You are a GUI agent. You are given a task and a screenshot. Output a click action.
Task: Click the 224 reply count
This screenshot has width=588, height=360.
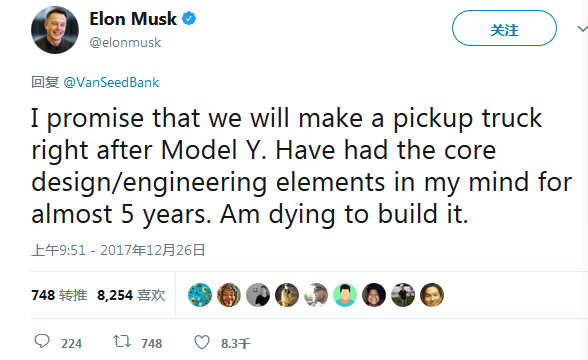click(x=71, y=344)
